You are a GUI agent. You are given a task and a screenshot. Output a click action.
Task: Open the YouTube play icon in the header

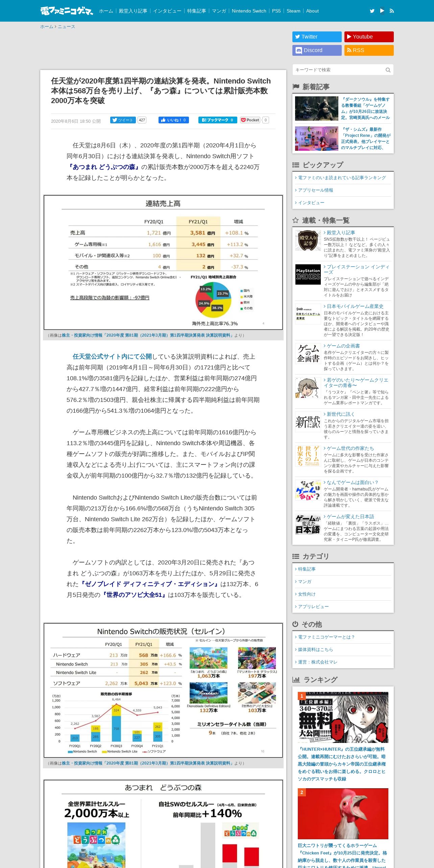tap(382, 11)
